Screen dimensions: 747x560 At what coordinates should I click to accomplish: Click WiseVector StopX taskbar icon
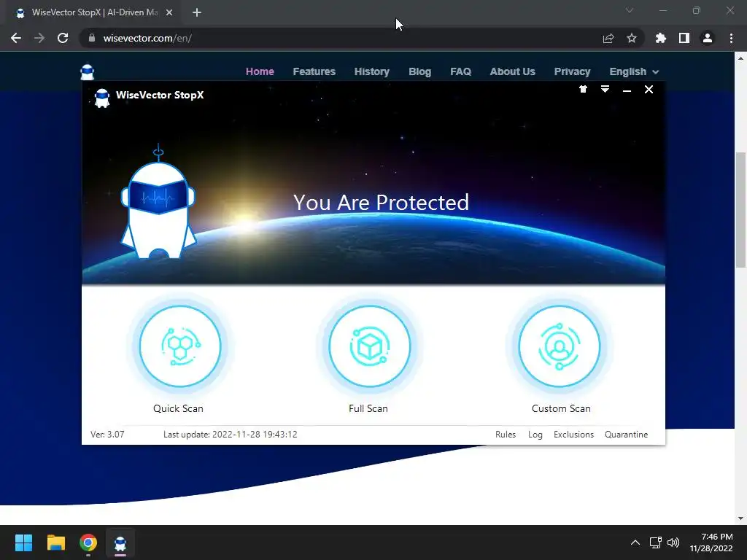tap(120, 542)
